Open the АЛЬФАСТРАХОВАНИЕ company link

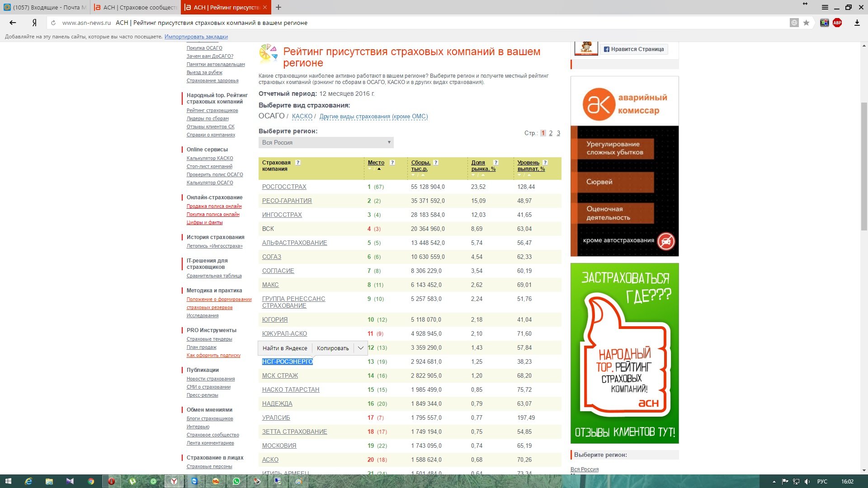pyautogui.click(x=294, y=243)
